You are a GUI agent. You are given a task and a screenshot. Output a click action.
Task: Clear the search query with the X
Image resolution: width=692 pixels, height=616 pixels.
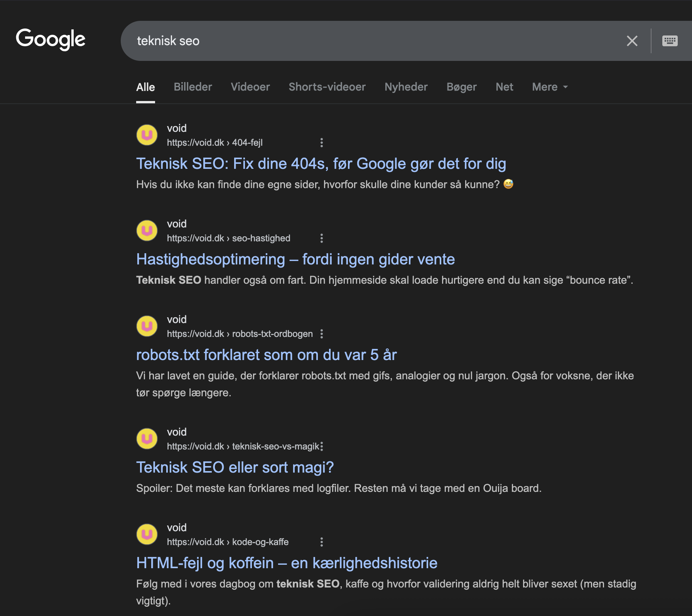[632, 41]
